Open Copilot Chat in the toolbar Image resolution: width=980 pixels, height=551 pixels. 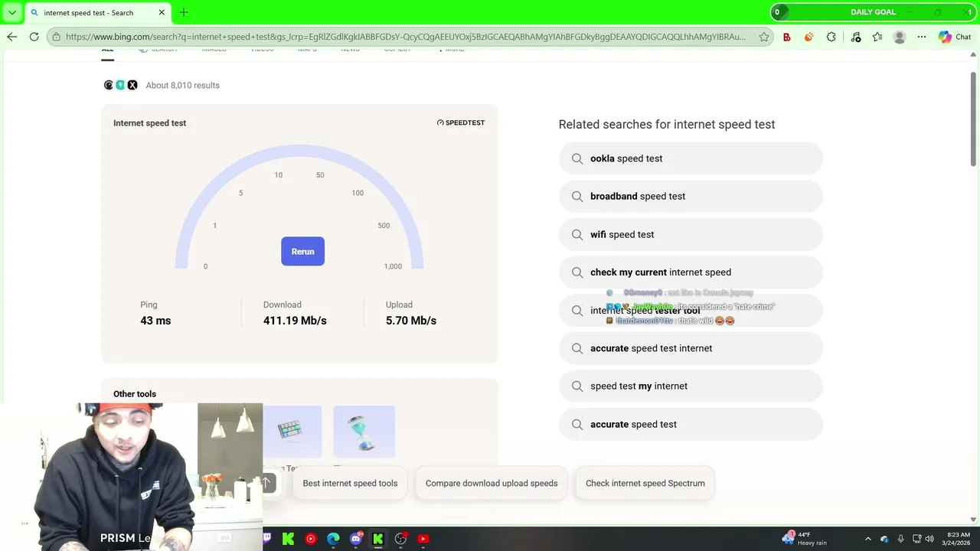point(955,37)
